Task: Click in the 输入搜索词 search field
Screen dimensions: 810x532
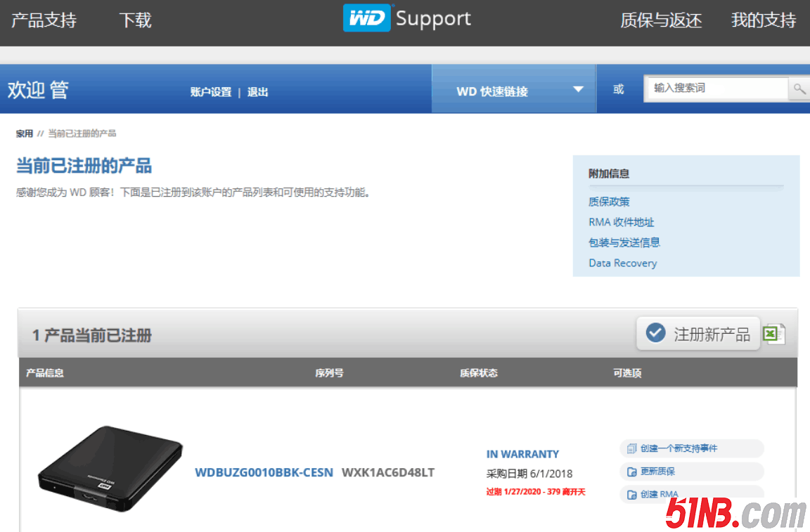Action: (716, 89)
